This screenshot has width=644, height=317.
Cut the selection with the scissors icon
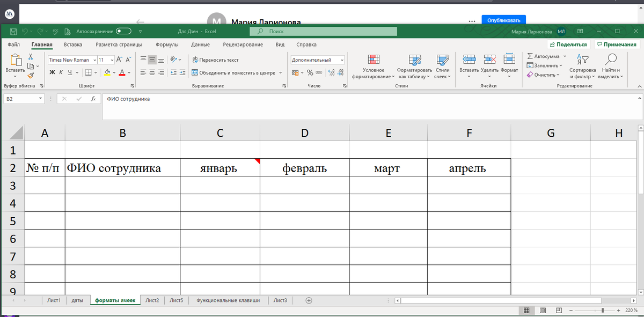(31, 57)
